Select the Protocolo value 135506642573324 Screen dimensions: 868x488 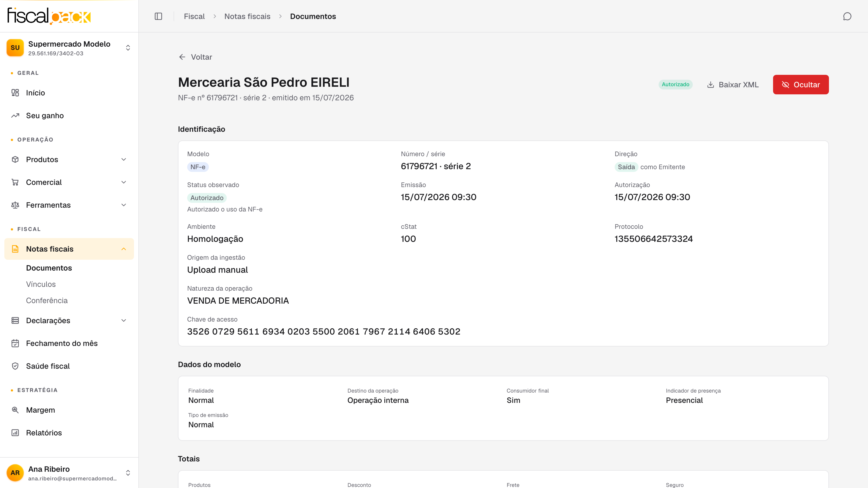click(x=653, y=239)
